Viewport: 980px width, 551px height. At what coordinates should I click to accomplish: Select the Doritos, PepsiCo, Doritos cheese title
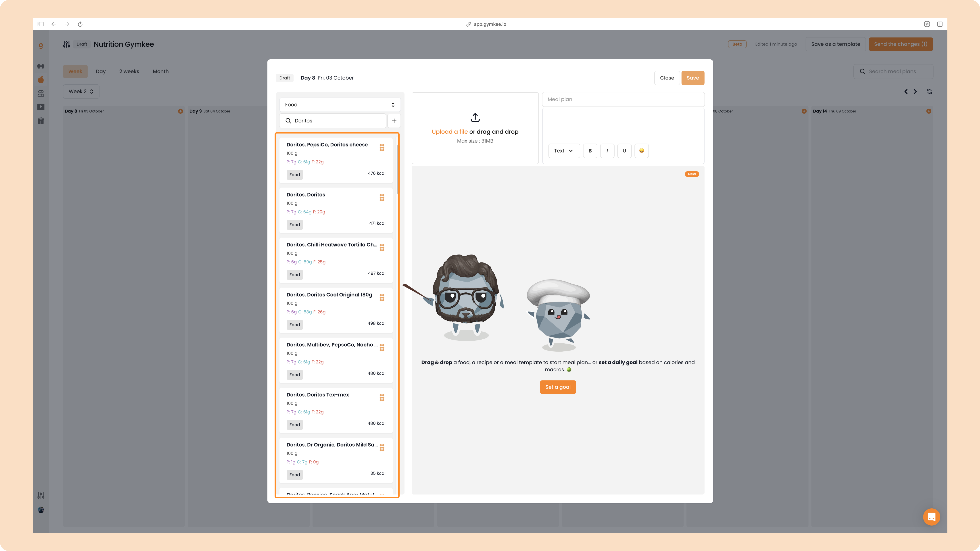[327, 145]
